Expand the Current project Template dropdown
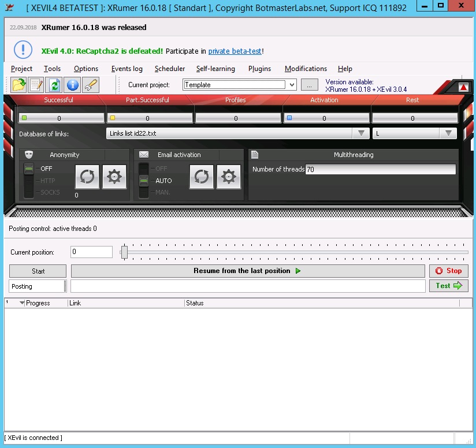Image resolution: width=476 pixels, height=448 pixels. tap(292, 85)
